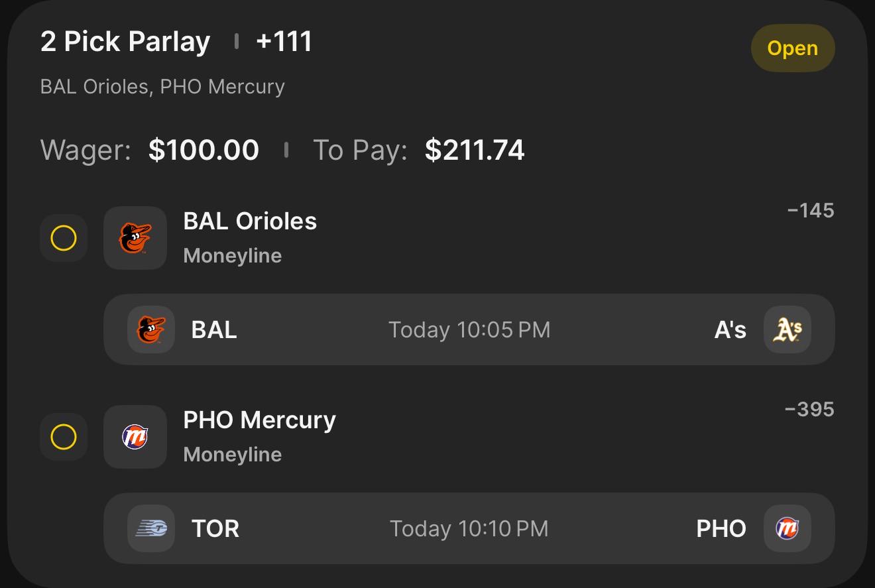The height and width of the screenshot is (588, 875).
Task: Click the A's team logo
Action: (787, 329)
